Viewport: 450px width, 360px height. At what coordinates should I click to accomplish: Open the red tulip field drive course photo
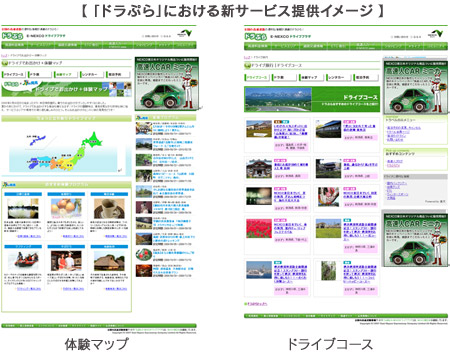click(x=259, y=228)
